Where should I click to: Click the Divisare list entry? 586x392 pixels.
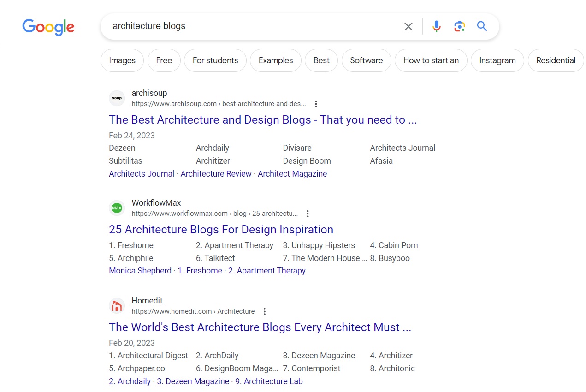(297, 148)
